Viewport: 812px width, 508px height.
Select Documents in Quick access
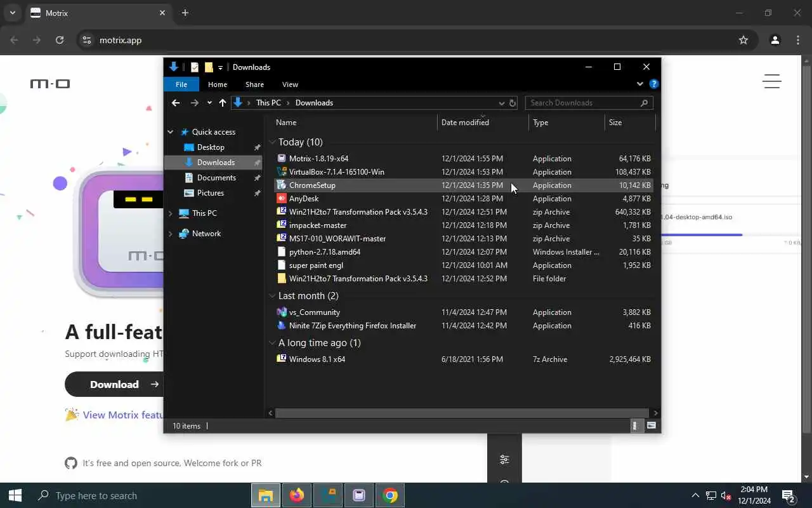click(x=216, y=178)
